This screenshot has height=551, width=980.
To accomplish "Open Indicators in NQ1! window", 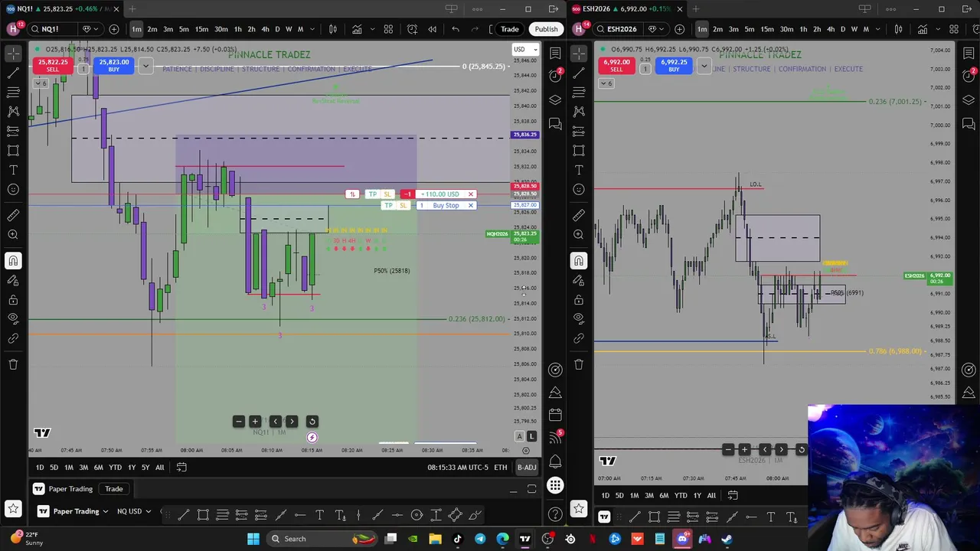I will click(357, 29).
